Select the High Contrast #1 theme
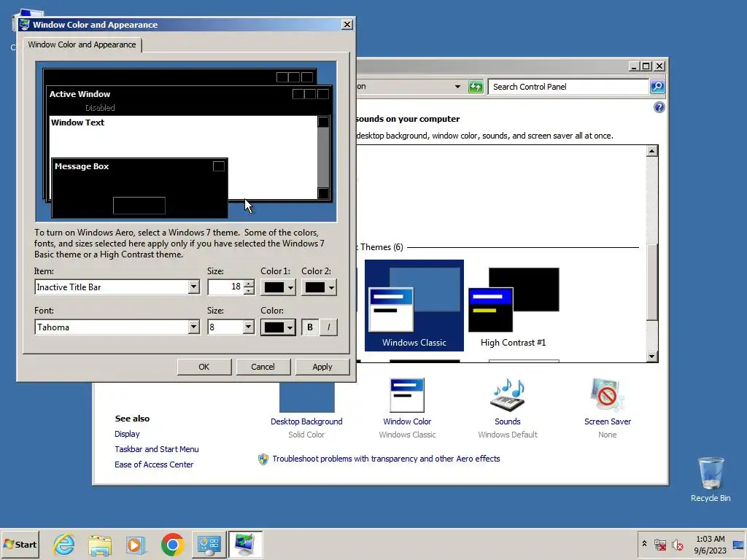Screen dimensions: 747x560 click(x=513, y=306)
